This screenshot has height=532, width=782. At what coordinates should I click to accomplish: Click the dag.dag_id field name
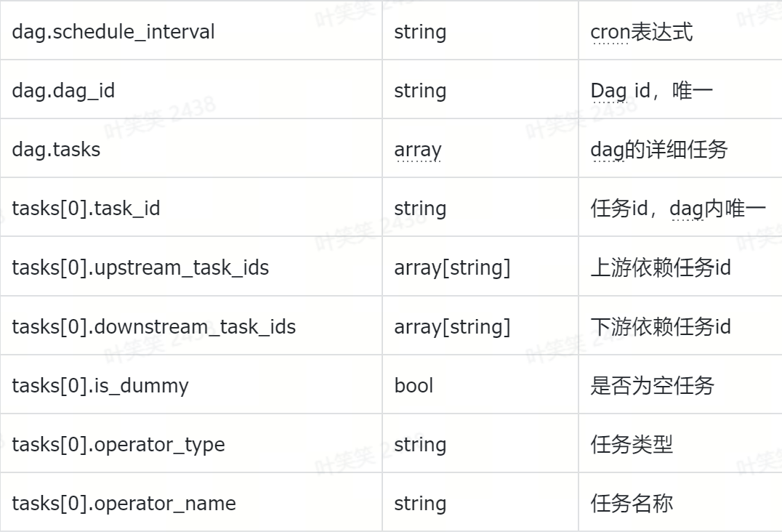click(63, 91)
